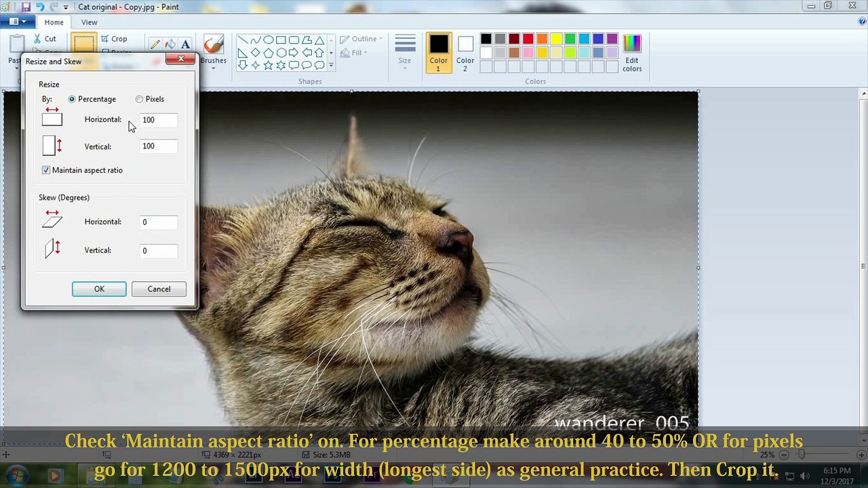Select the Oval shape
The width and height of the screenshot is (868, 488).
tap(269, 40)
